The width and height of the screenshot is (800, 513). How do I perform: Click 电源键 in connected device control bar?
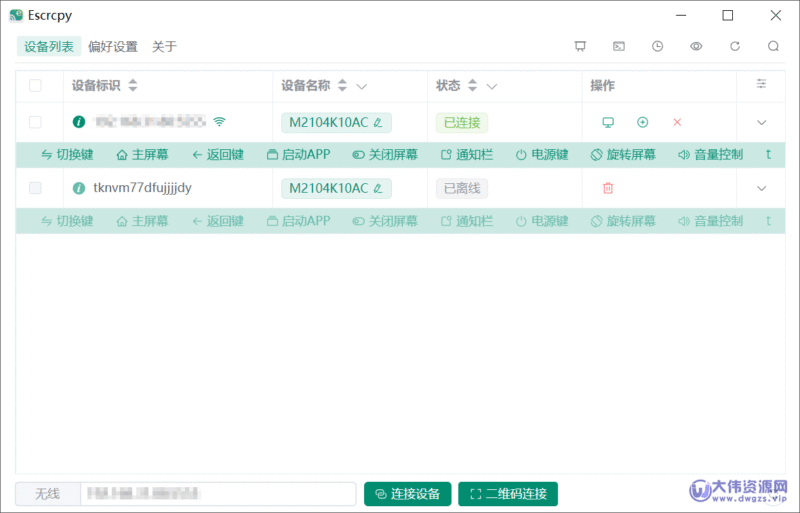542,155
